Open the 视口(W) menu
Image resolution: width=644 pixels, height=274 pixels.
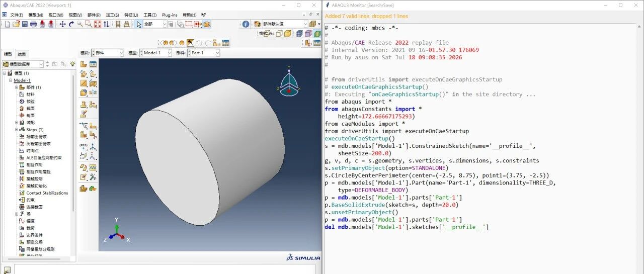(56, 15)
